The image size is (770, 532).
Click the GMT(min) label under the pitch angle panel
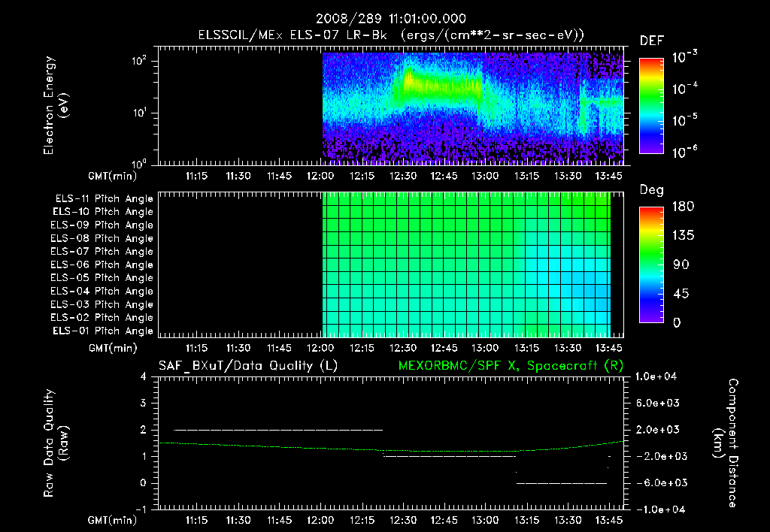pos(113,349)
